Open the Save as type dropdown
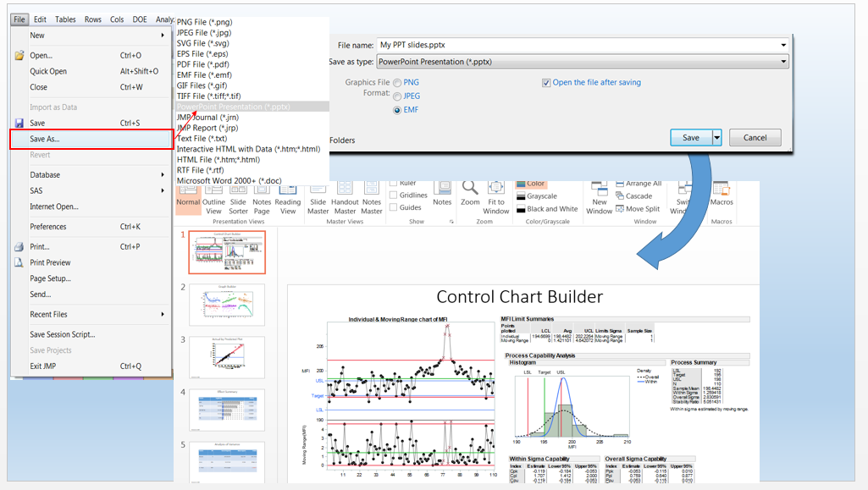868x490 pixels. pos(783,61)
